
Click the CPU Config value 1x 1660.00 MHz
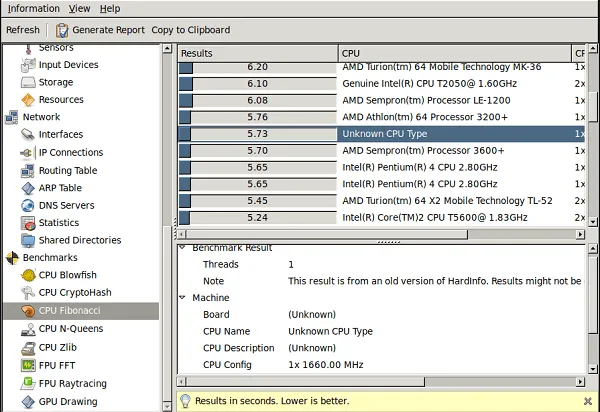pos(326,365)
